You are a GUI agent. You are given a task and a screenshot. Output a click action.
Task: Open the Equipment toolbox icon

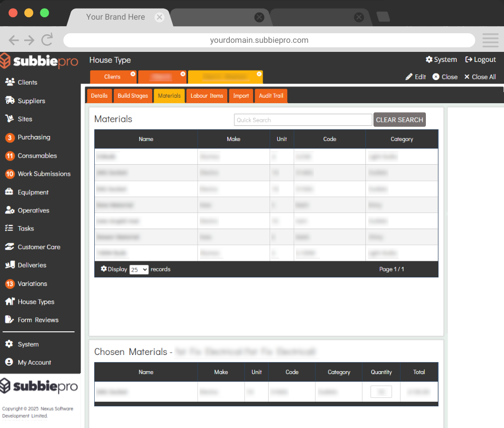tap(10, 192)
